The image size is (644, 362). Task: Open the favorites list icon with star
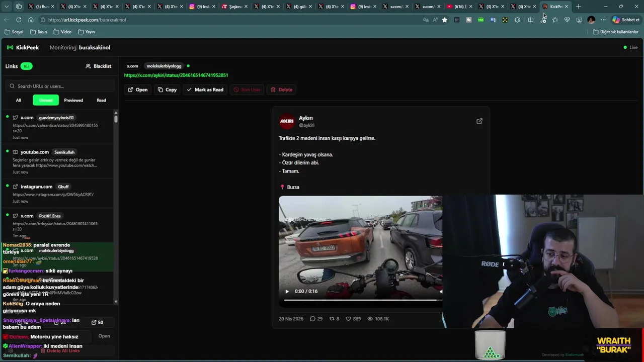[x=555, y=20]
